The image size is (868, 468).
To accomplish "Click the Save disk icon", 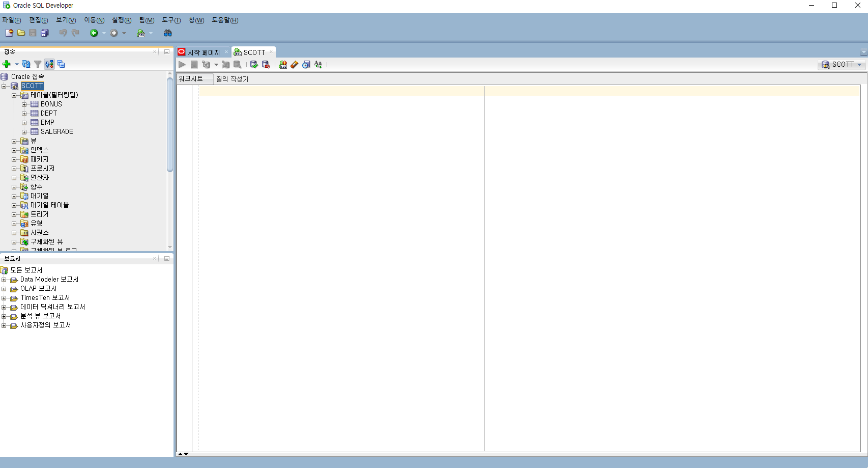I will pos(33,33).
